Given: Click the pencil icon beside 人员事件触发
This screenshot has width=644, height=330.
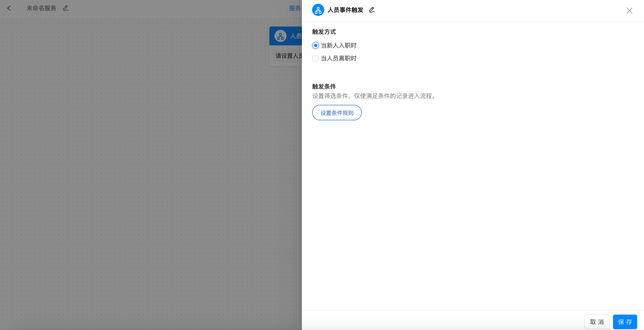Looking at the screenshot, I should tap(372, 10).
